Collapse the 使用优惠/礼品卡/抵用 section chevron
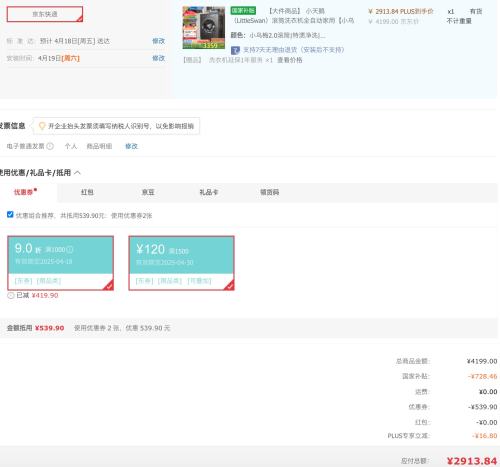 [77, 173]
